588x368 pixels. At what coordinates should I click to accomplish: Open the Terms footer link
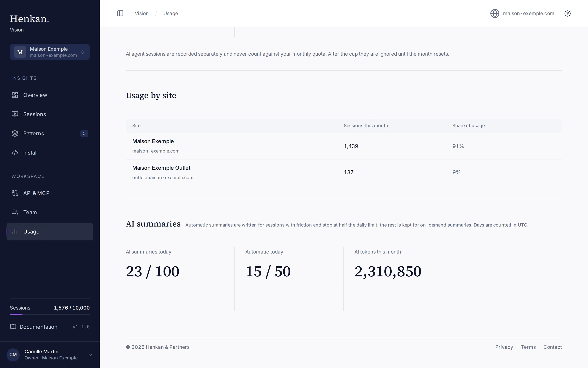tap(528, 347)
